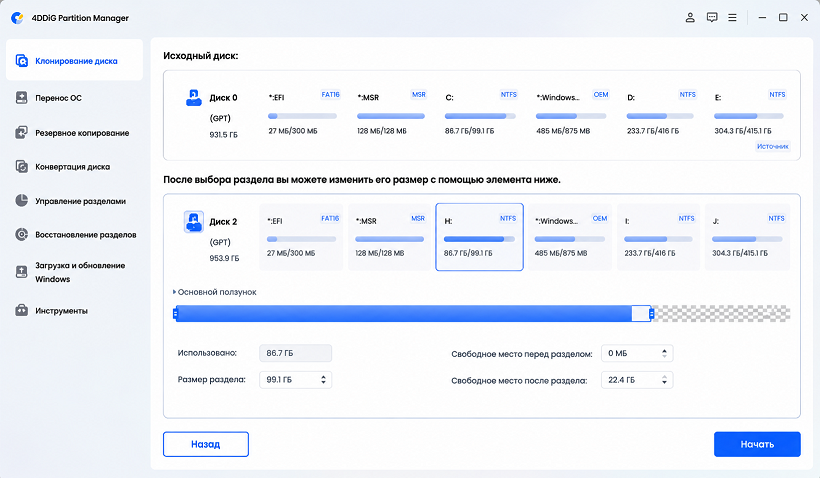Click the E: partition on Диск 0
Viewport: 820px width, 478px height.
[x=750, y=113]
